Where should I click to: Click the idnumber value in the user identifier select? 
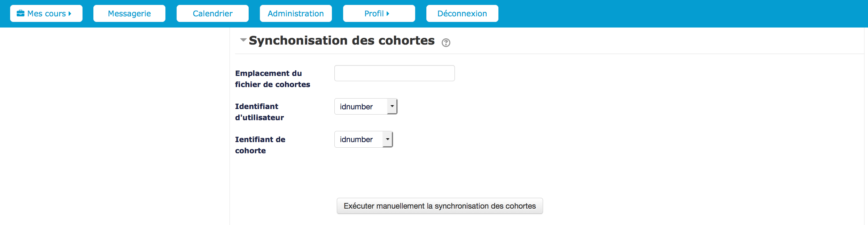356,107
